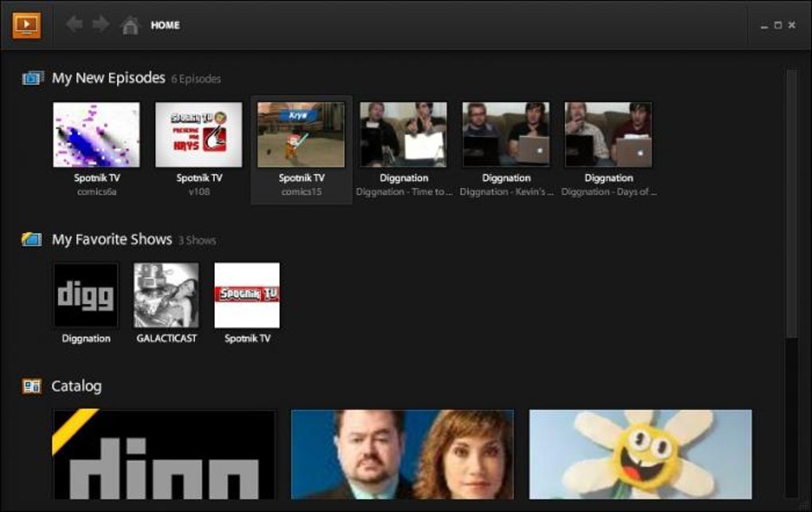812x512 pixels.
Task: Click the Home house icon
Action: pos(130,25)
